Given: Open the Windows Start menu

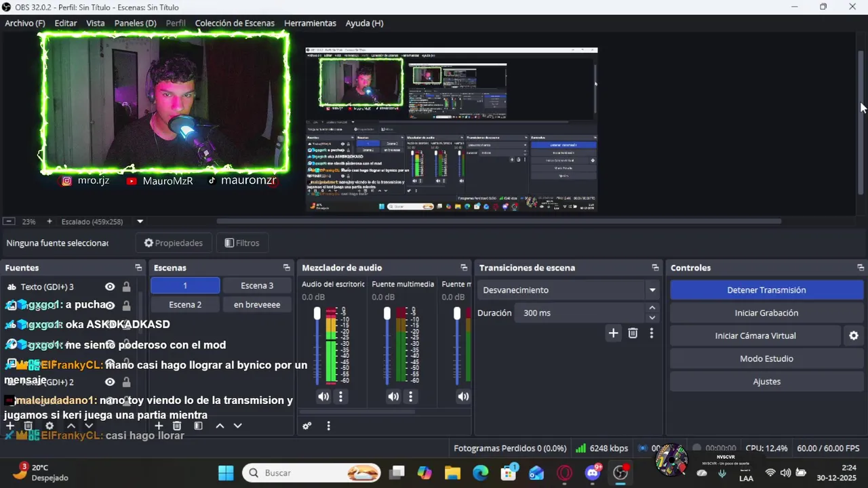Looking at the screenshot, I should [226, 473].
